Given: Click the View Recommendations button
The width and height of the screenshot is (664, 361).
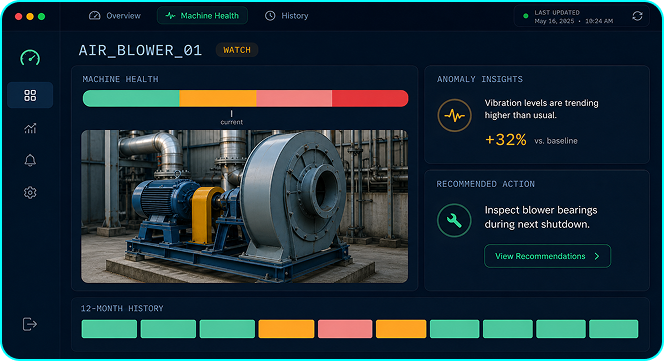Looking at the screenshot, I should coord(548,256).
